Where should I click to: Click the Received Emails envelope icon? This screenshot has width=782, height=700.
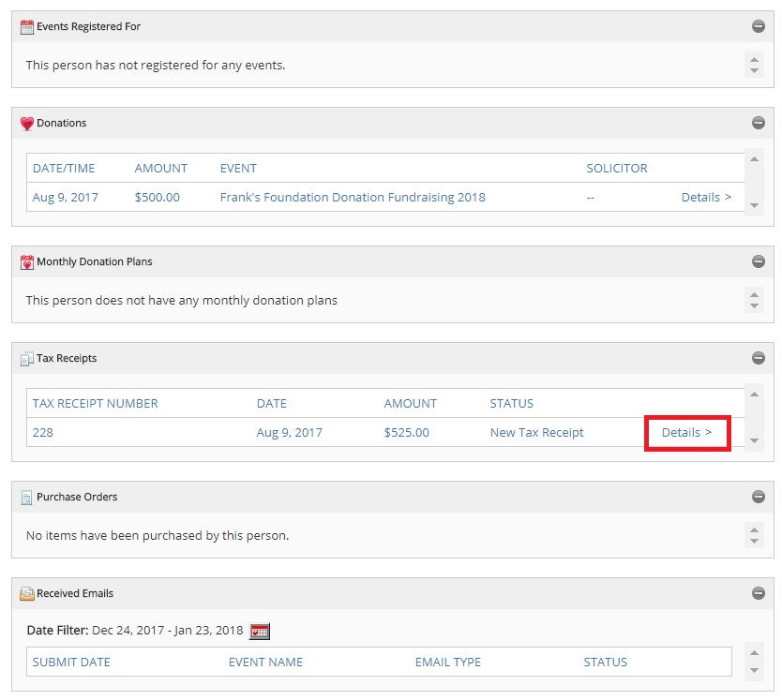27,594
